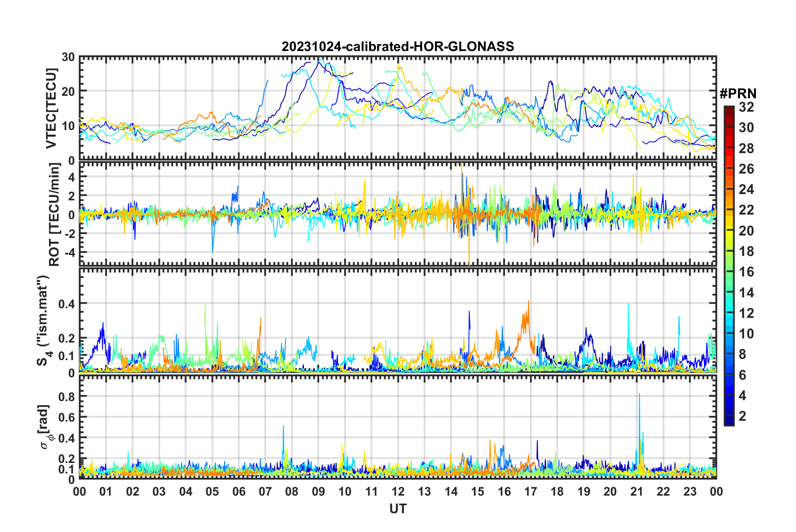Select the VTEC[TECU] y-axis label
The width and height of the screenshot is (796, 532).
pyautogui.click(x=51, y=109)
